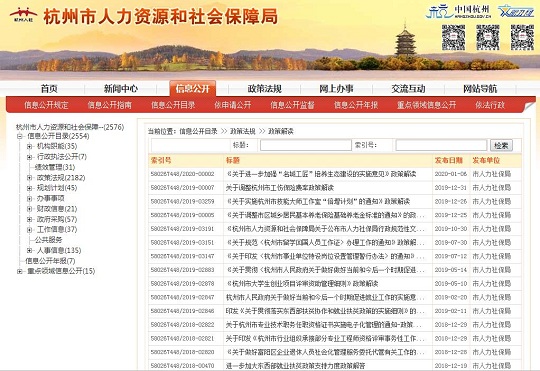
Task: Expand the 重点领域信息公开(15) tree node
Action: coord(20,271)
